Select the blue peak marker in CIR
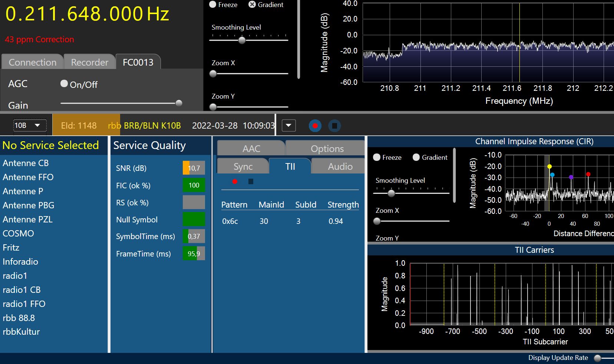 pos(552,175)
